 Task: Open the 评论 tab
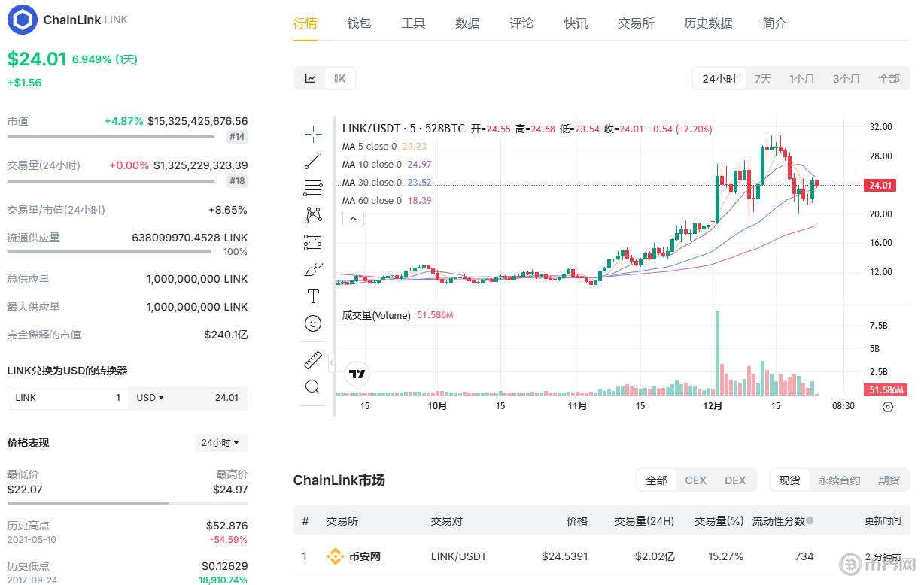[x=521, y=23]
